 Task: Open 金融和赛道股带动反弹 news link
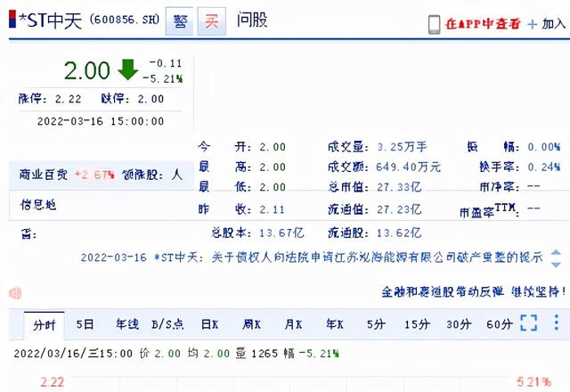point(474,291)
